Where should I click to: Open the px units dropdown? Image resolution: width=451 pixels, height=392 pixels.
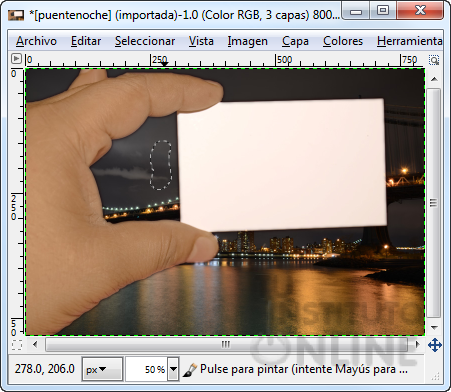102,369
